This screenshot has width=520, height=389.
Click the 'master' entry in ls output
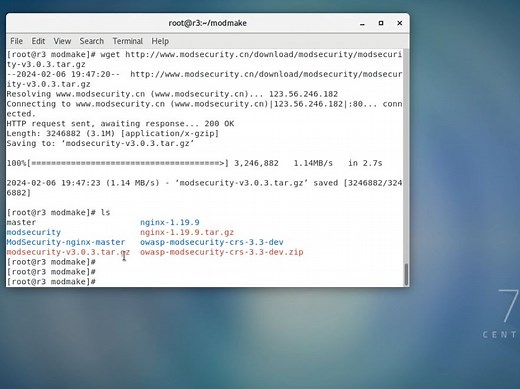(x=21, y=222)
